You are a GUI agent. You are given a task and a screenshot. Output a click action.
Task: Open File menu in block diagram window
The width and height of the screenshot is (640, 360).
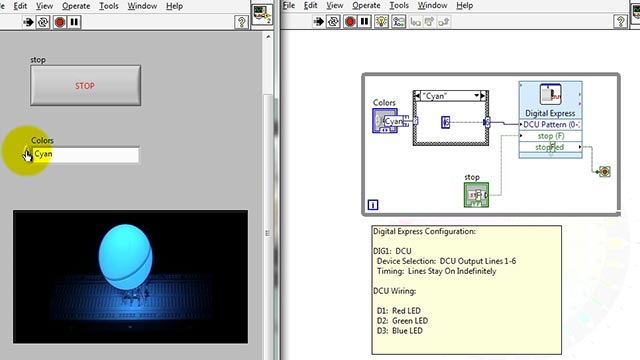coord(289,5)
